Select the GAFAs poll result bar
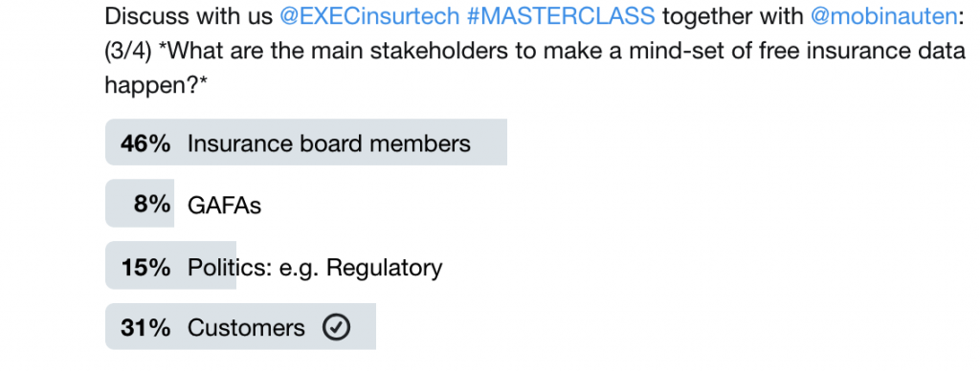The width and height of the screenshot is (980, 372). pyautogui.click(x=140, y=204)
